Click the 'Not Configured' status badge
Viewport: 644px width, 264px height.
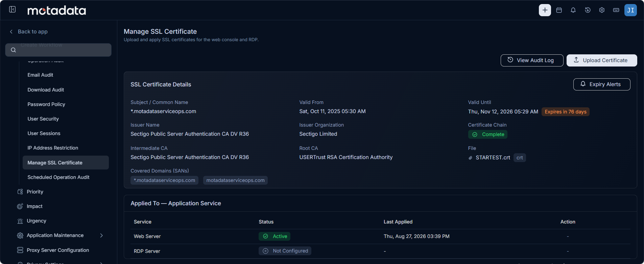[285, 251]
